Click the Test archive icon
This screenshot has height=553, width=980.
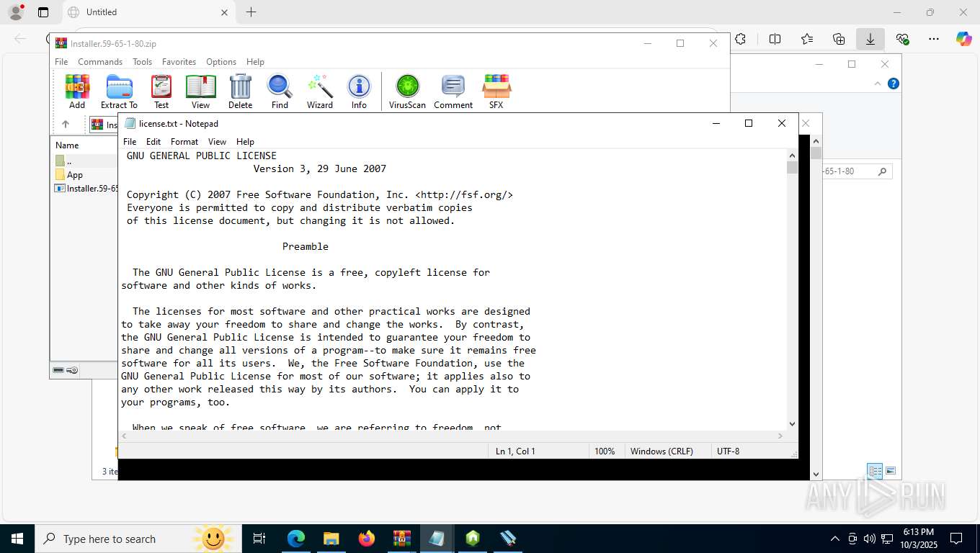coord(161,91)
